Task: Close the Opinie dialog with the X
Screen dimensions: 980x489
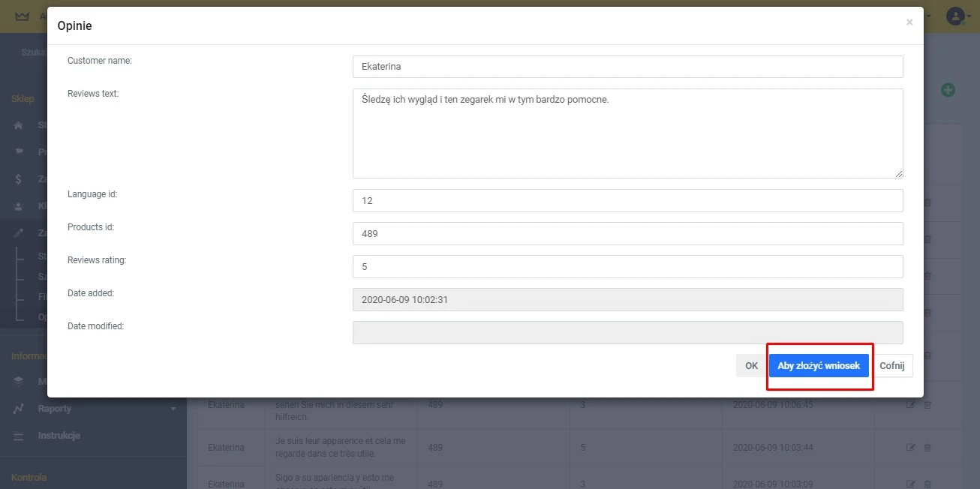Action: click(x=909, y=22)
